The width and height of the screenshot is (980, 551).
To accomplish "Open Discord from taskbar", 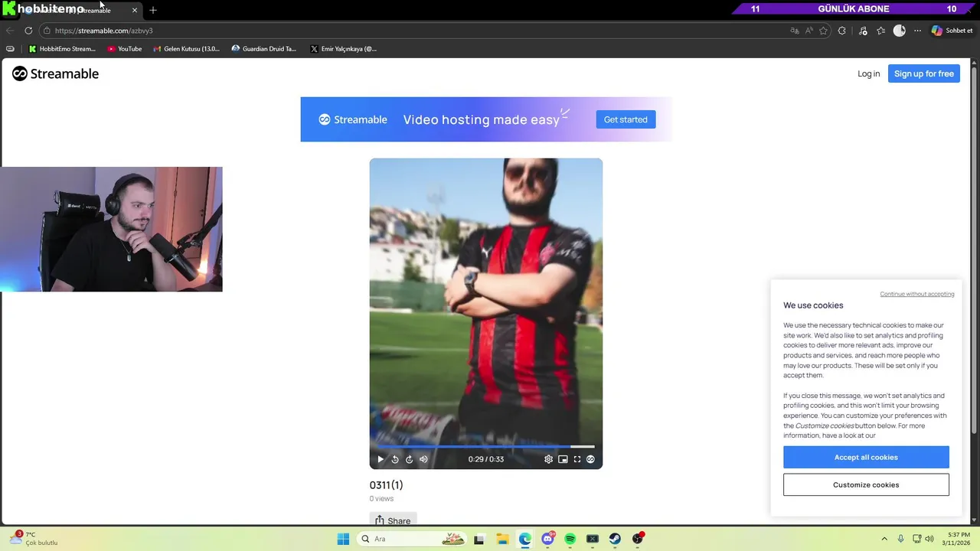I will click(547, 539).
